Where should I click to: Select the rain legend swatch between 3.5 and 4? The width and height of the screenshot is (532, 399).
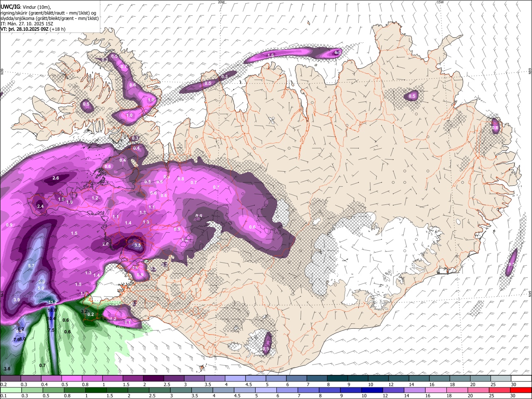202,390
